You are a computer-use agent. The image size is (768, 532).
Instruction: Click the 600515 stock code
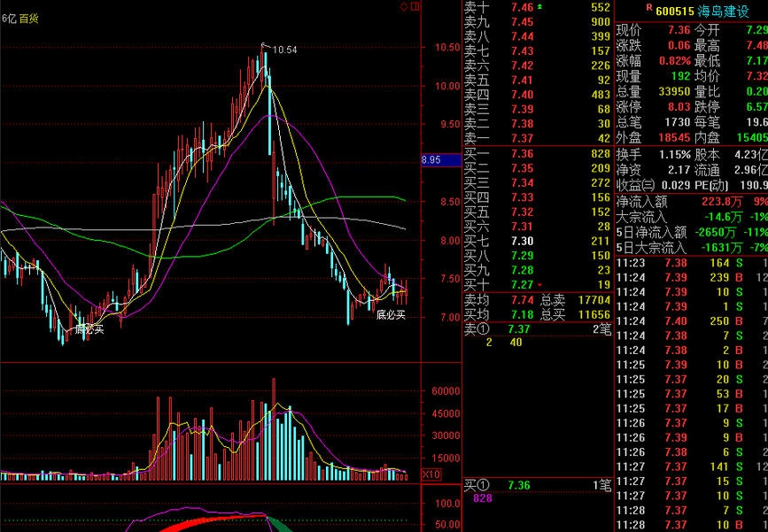coord(676,10)
